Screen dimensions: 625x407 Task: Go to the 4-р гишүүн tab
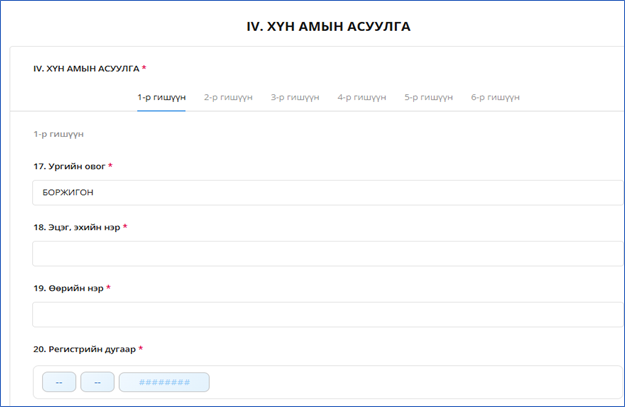coord(361,97)
